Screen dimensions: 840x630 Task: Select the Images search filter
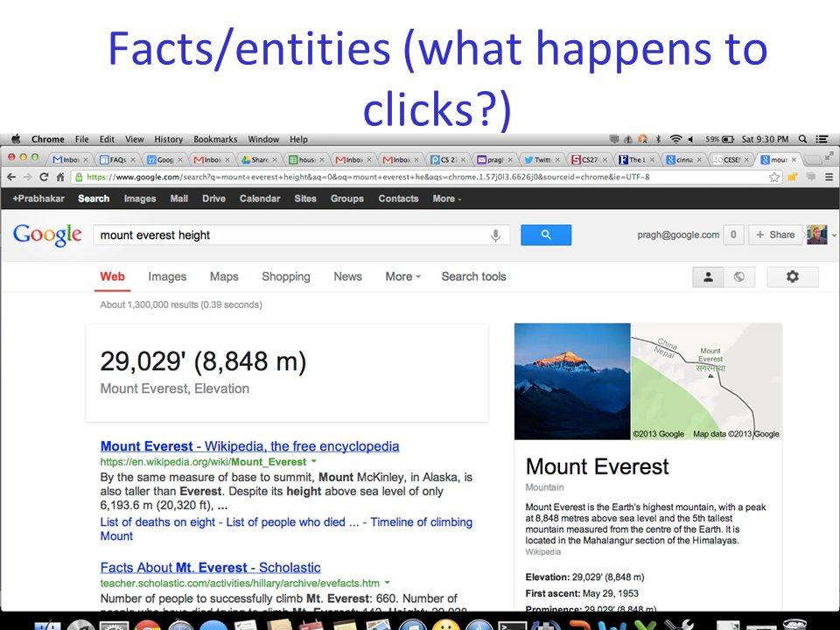tap(167, 276)
